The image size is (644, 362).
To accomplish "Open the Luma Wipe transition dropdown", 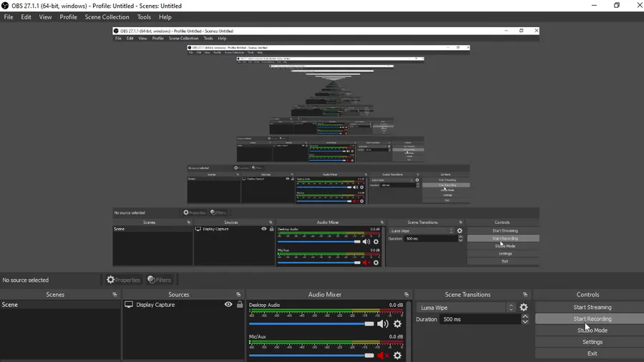I will (x=467, y=308).
